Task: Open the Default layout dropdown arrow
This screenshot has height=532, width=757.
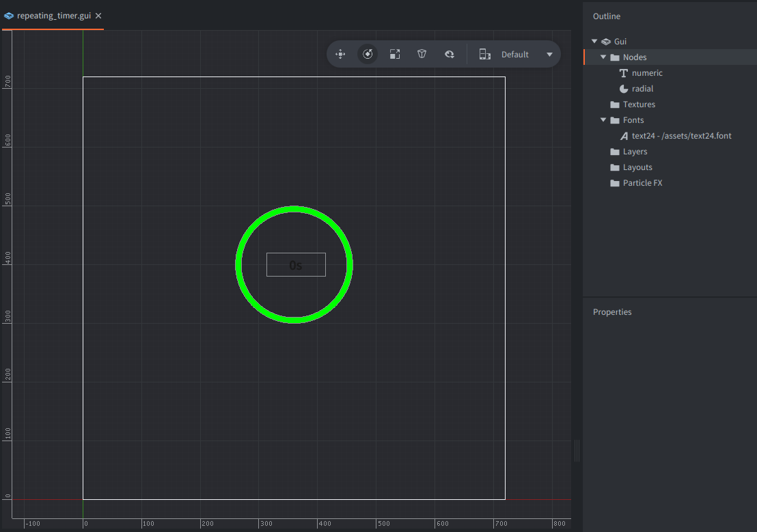Action: [549, 55]
